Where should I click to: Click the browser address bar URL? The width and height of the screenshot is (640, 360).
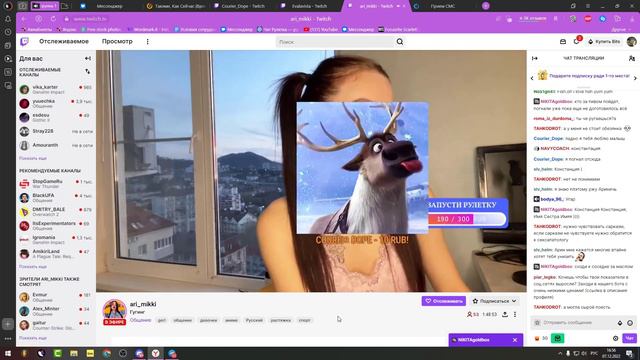coord(90,19)
